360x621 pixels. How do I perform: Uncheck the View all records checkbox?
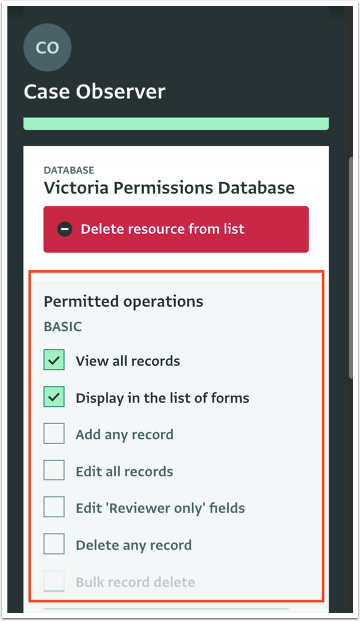pos(54,360)
